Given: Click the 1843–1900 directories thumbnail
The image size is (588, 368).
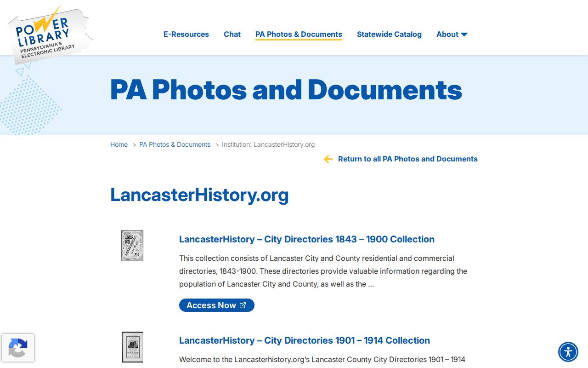Looking at the screenshot, I should pyautogui.click(x=132, y=246).
